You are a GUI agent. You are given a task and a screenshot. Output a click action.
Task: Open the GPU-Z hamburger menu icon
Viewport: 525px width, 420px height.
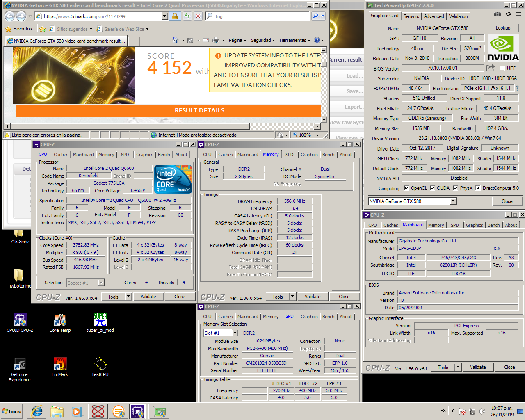click(x=518, y=14)
